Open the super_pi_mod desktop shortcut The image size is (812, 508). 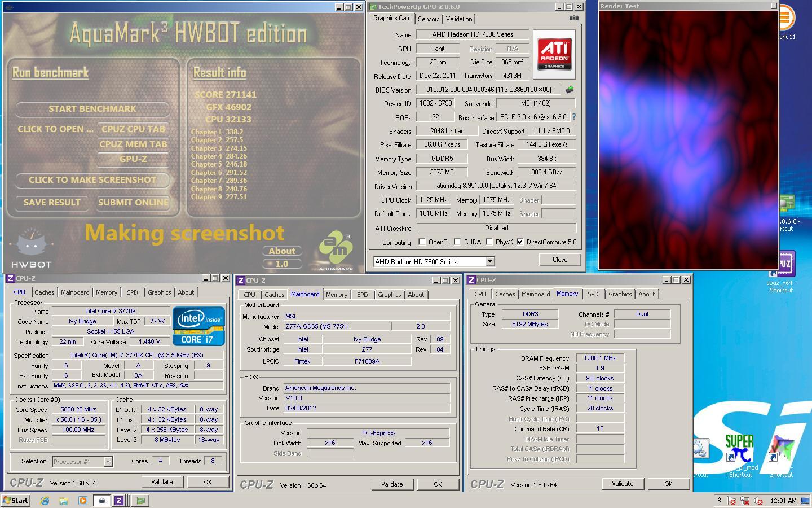tap(740, 456)
